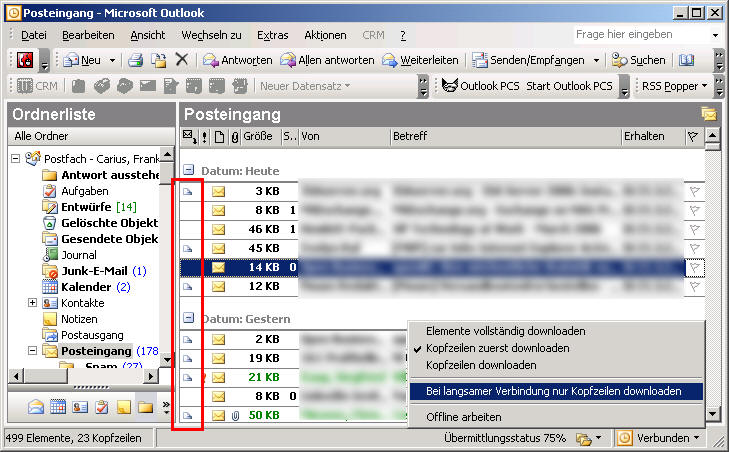The image size is (729, 452).
Task: Click paperclip icon of 50 KB message
Action: [235, 415]
